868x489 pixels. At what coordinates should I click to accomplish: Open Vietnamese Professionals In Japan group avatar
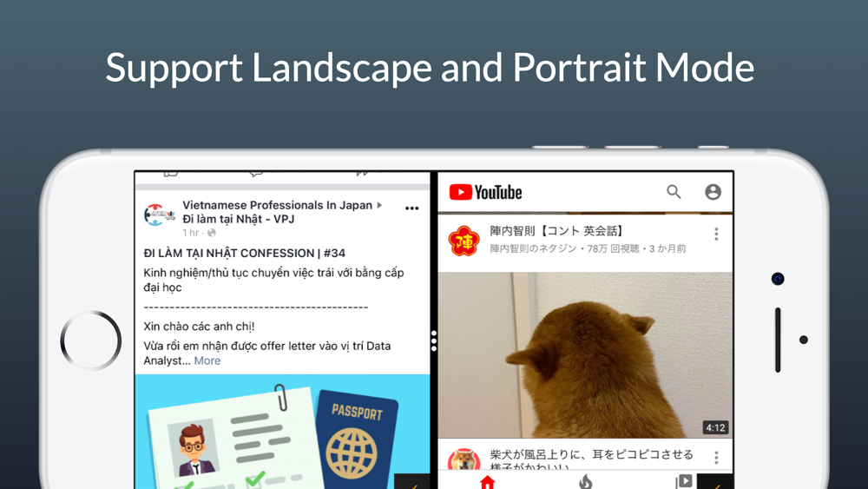click(x=158, y=215)
